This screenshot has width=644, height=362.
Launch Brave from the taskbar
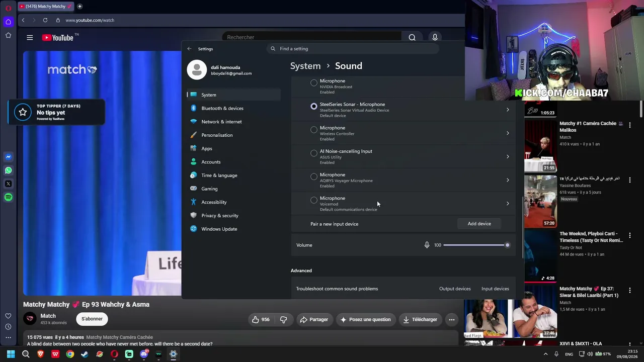point(41,354)
